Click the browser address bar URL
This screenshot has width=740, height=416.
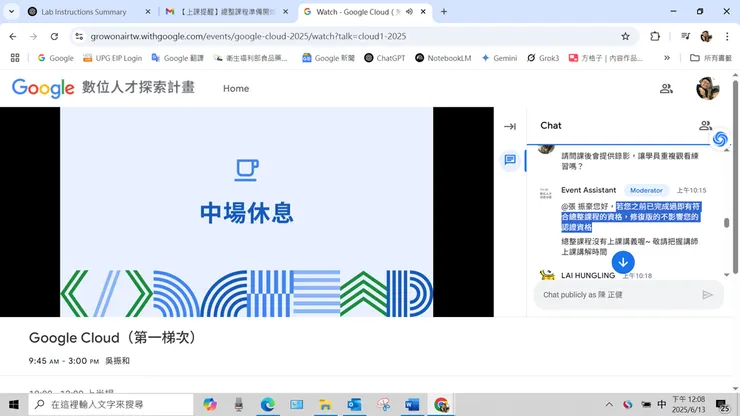tap(248, 36)
